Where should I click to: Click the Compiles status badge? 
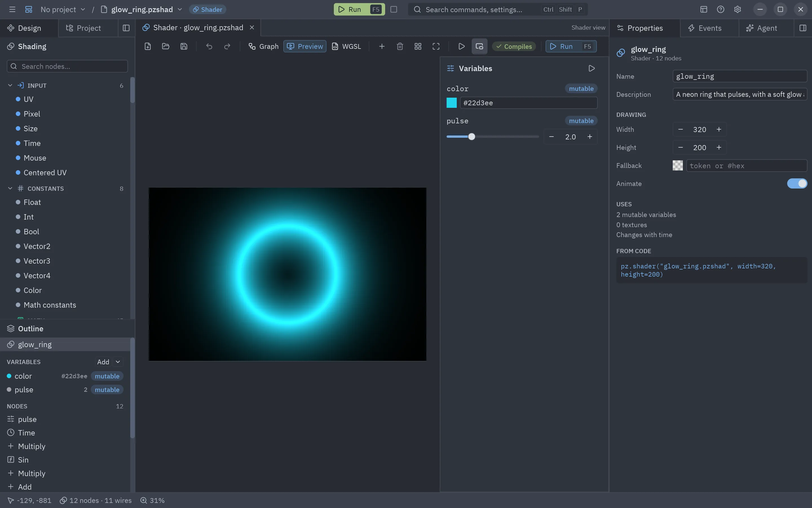(x=514, y=46)
